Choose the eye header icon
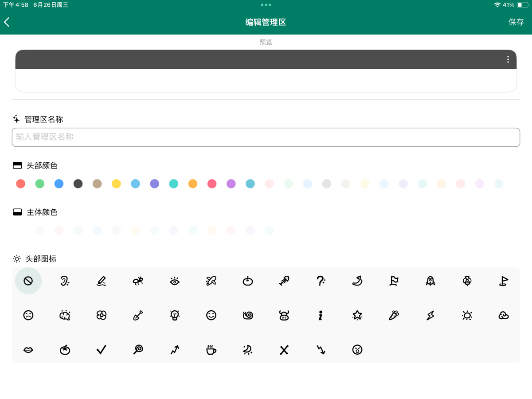Viewport: 532px width, 399px height. coord(175,281)
